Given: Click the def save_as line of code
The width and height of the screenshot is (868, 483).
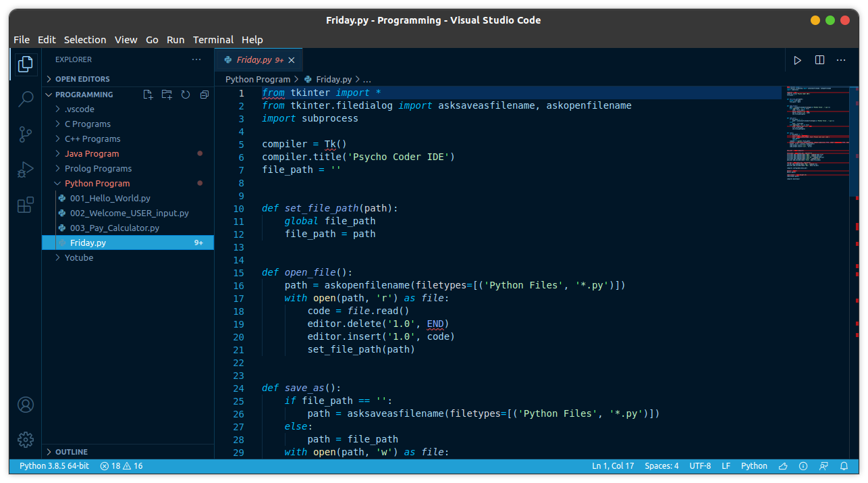Looking at the screenshot, I should pyautogui.click(x=302, y=388).
